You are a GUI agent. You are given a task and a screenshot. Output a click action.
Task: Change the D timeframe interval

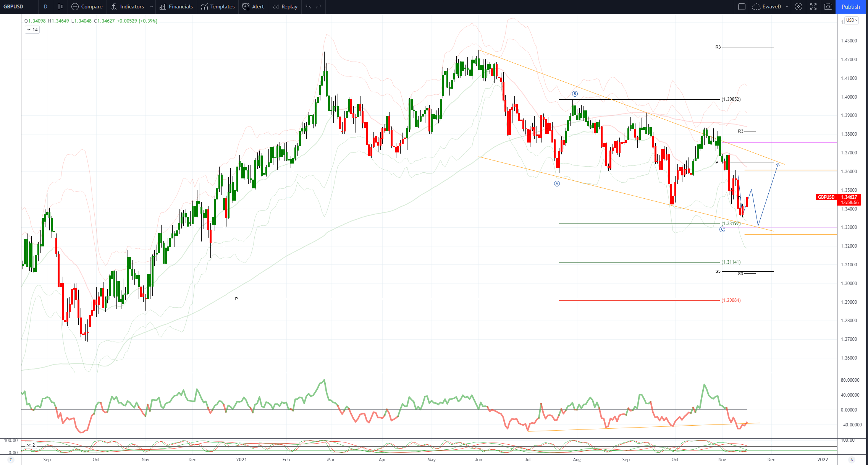45,6
